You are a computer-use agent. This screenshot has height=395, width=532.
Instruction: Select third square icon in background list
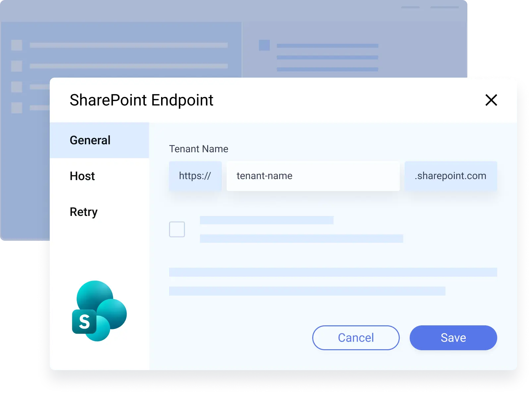point(17,87)
